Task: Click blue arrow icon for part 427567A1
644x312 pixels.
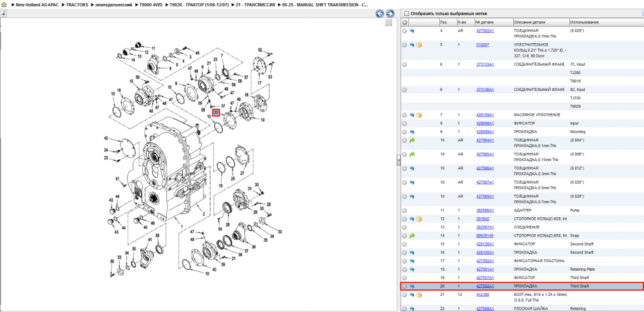Action: click(x=412, y=182)
